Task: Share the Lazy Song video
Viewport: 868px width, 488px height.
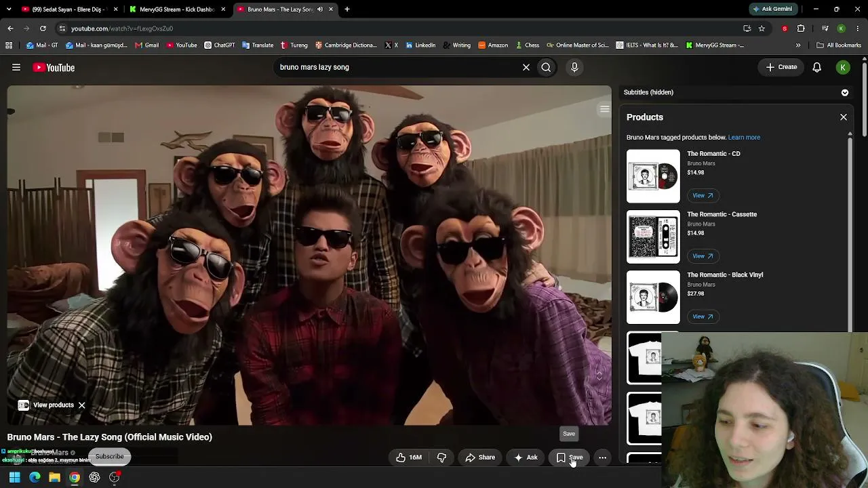Action: pyautogui.click(x=480, y=457)
